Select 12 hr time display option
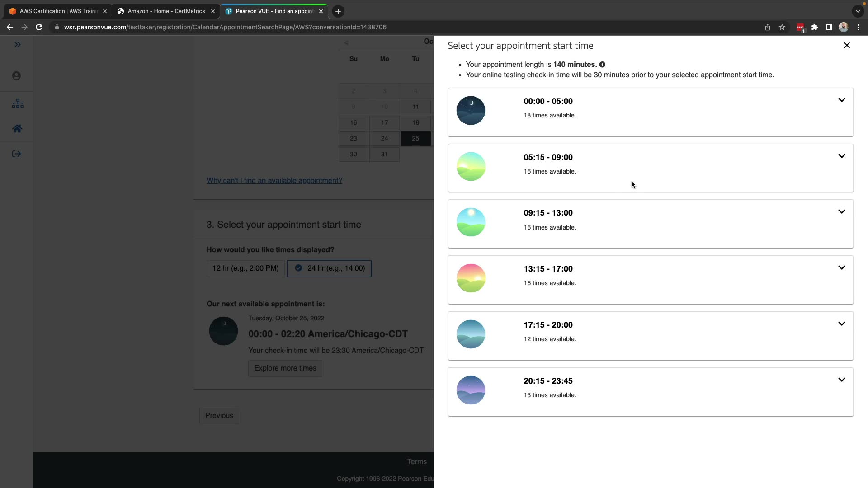Screen dimensions: 868x488 (x=245, y=268)
